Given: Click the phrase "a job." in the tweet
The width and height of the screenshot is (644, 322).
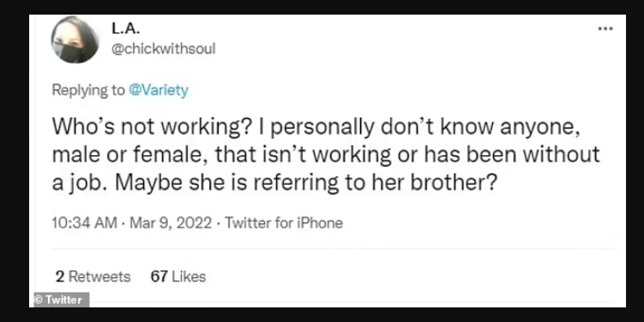Looking at the screenshot, I should point(81,183).
